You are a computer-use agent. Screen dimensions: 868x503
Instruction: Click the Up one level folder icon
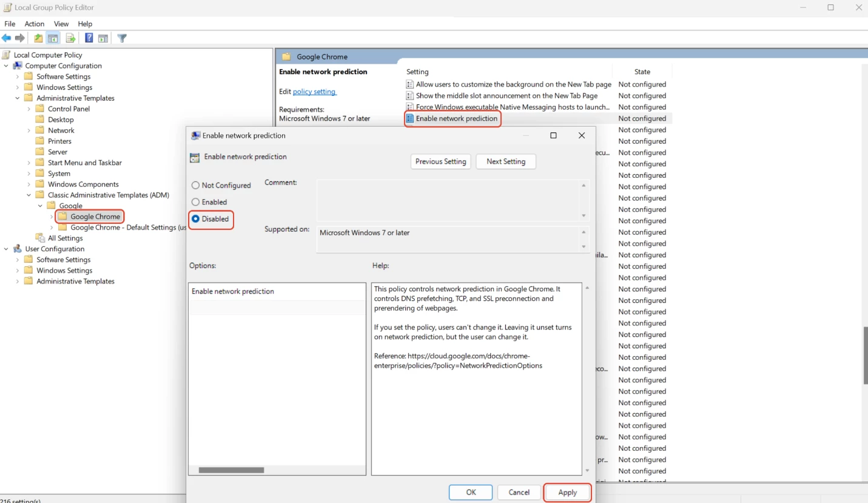[x=38, y=38]
